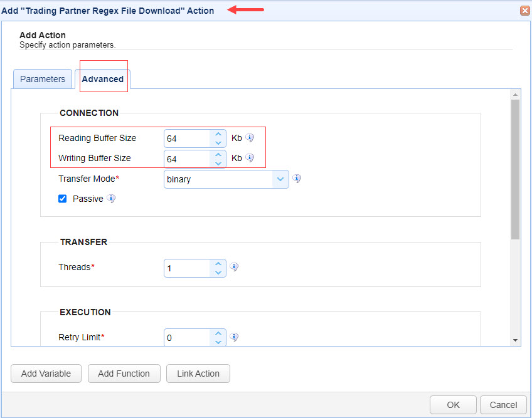
Task: Click info icon beside Threads field
Action: point(234,267)
